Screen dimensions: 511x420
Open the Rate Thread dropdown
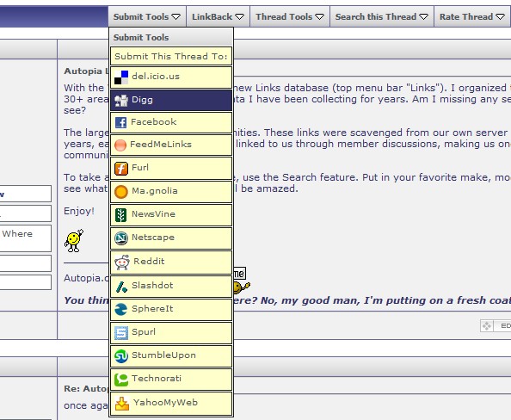472,16
